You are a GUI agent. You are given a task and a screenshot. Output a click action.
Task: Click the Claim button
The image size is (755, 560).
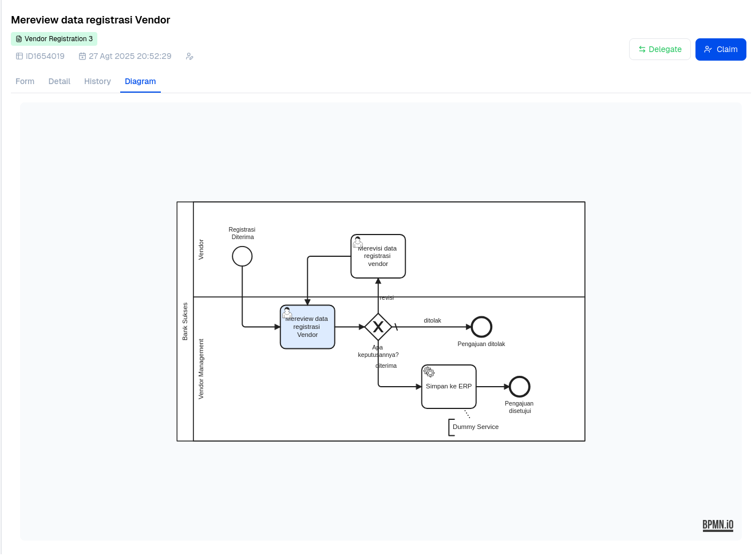[721, 49]
